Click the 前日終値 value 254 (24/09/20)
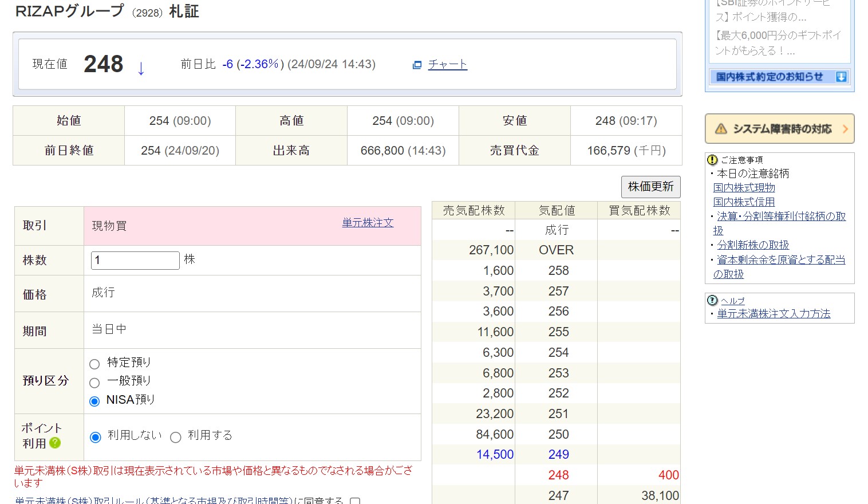Screen dimensions: 868x504 tap(180, 151)
